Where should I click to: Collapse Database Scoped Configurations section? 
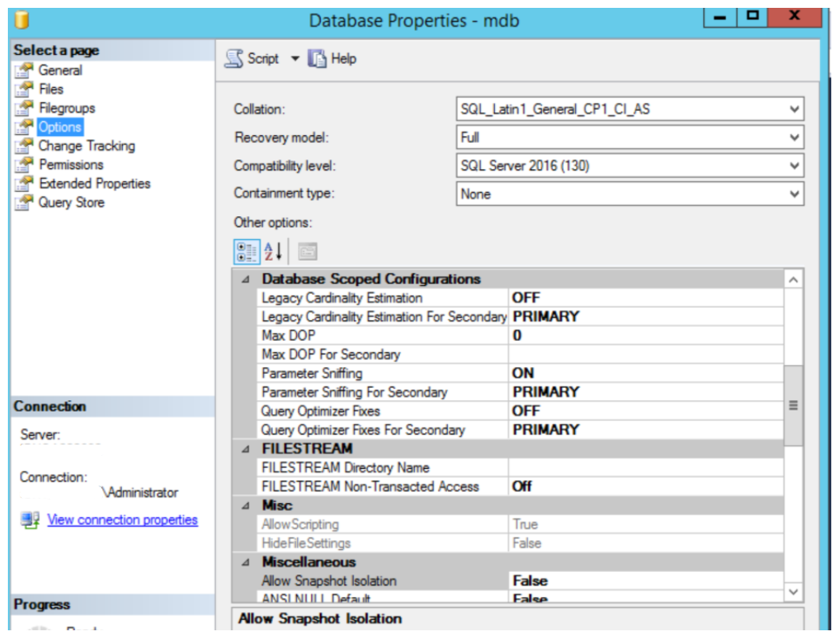[246, 280]
